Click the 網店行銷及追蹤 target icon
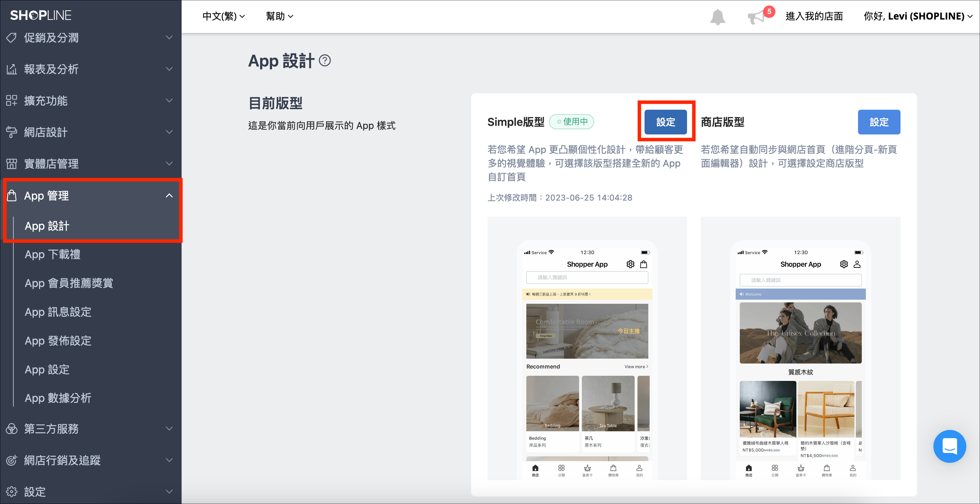Screen dimensions: 980x504 [x=11, y=460]
